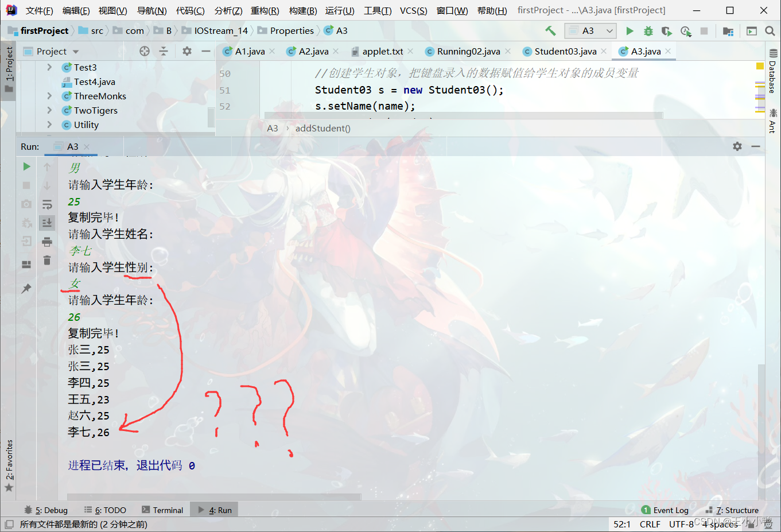Click the Run panel layout icon
This screenshot has width=781, height=532.
tap(26, 265)
